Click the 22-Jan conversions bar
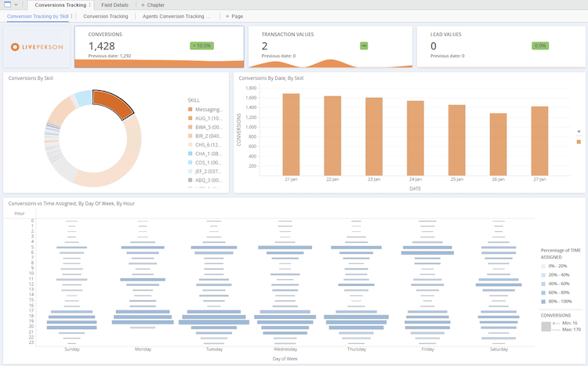Screen dimensions: 588x366 click(x=332, y=136)
